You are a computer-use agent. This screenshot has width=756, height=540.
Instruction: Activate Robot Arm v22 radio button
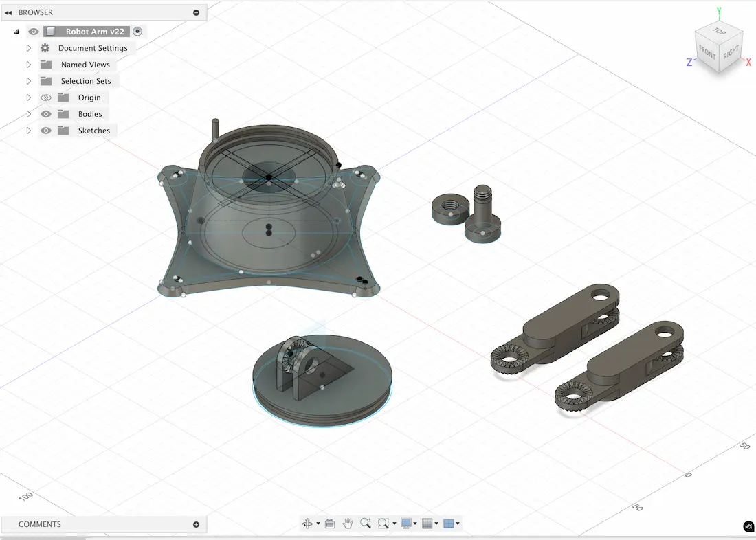click(138, 32)
